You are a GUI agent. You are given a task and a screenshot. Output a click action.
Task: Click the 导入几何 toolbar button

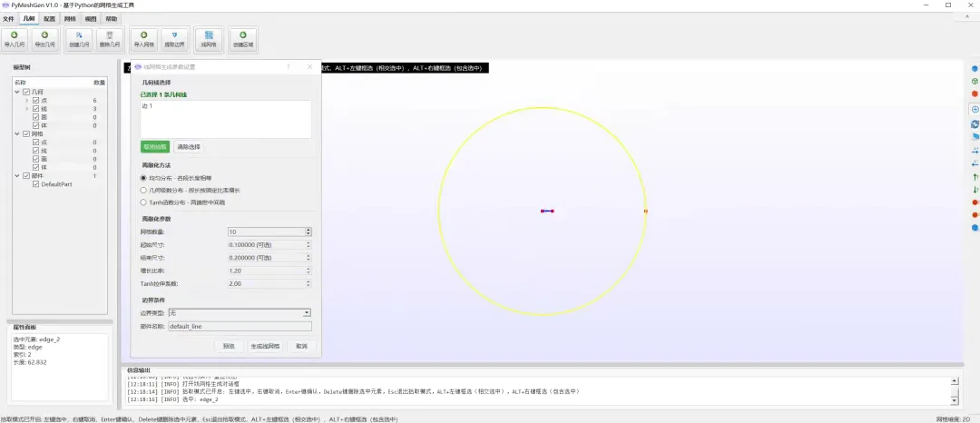(x=15, y=40)
